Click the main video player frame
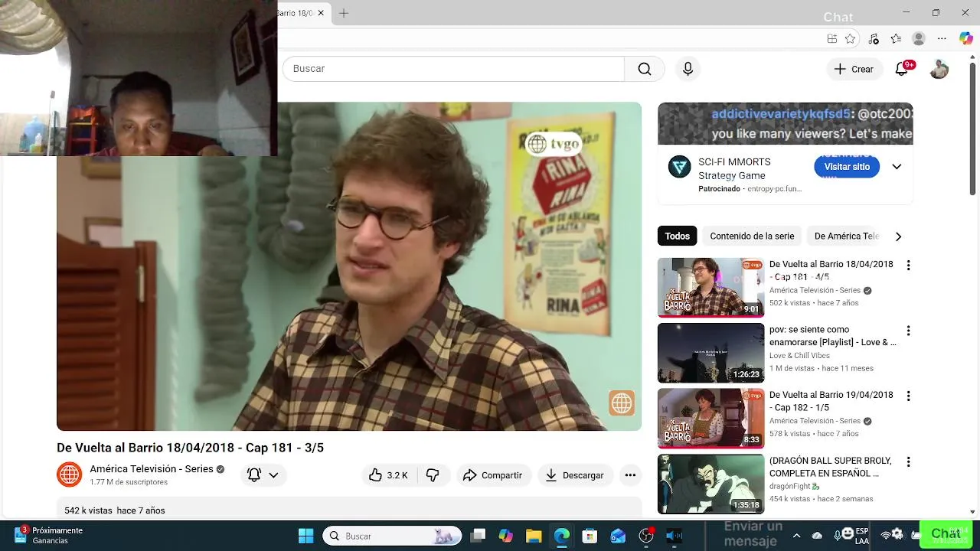This screenshot has width=980, height=551. [349, 266]
